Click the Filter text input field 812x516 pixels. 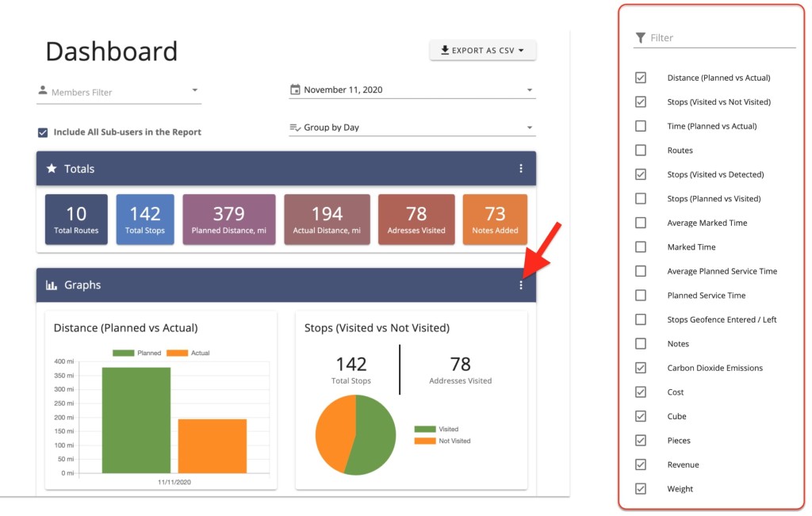(698, 36)
